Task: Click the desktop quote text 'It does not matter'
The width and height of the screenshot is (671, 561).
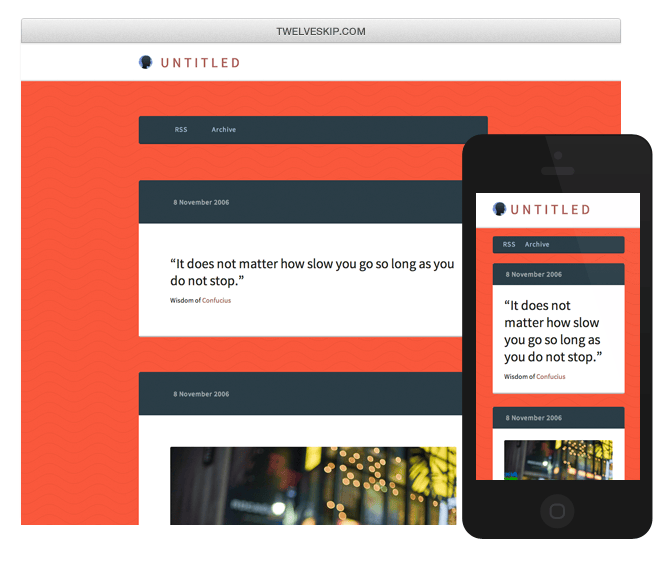Action: pyautogui.click(x=312, y=272)
